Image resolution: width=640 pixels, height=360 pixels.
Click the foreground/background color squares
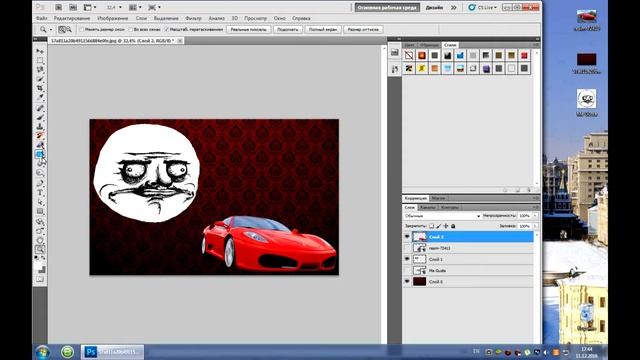[x=40, y=269]
